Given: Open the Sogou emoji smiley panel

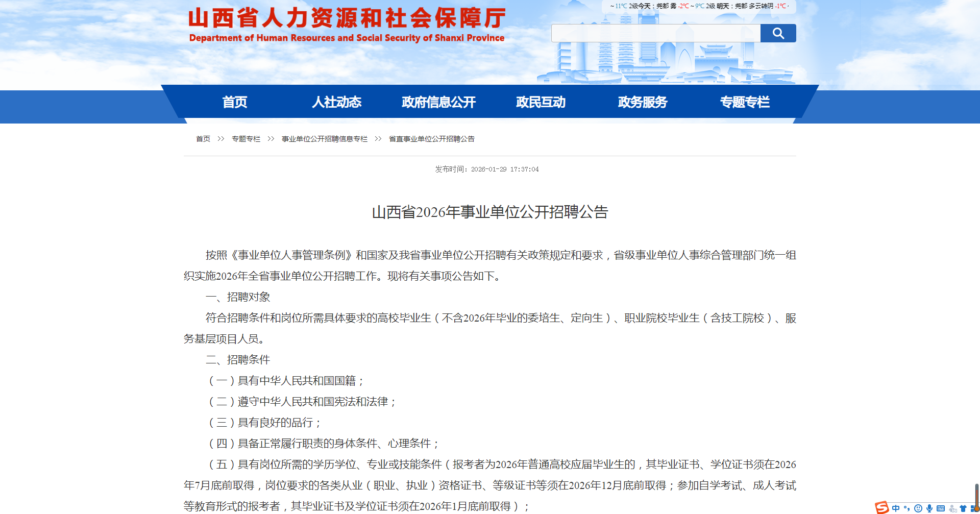Looking at the screenshot, I should click(918, 508).
